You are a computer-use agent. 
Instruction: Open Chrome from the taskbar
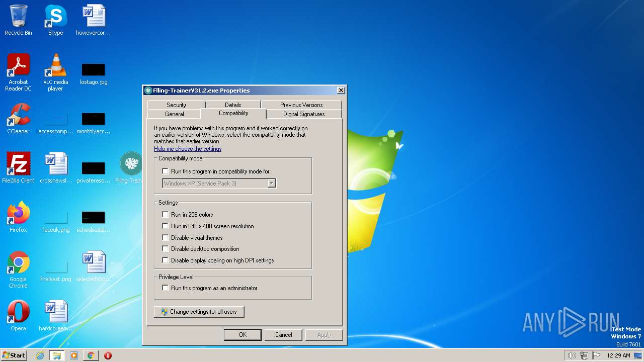[91, 355]
